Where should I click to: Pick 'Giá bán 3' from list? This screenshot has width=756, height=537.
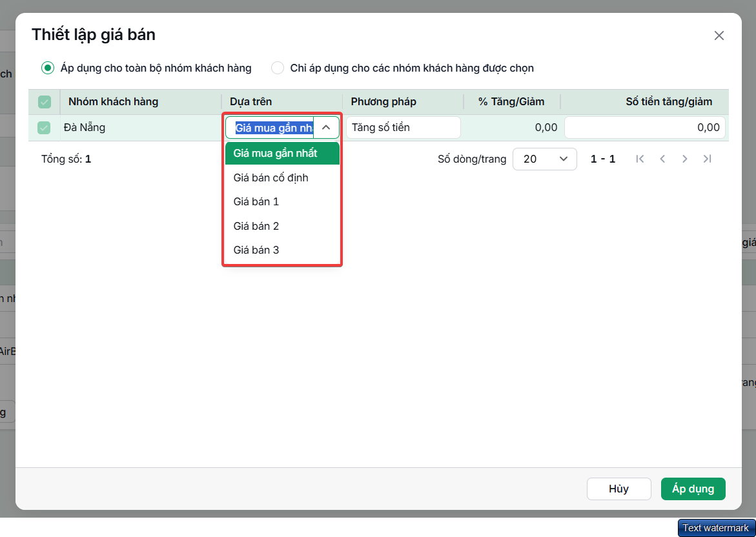pyautogui.click(x=283, y=250)
